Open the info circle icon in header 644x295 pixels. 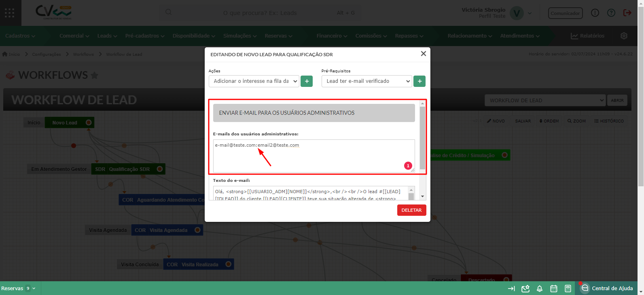pyautogui.click(x=595, y=13)
